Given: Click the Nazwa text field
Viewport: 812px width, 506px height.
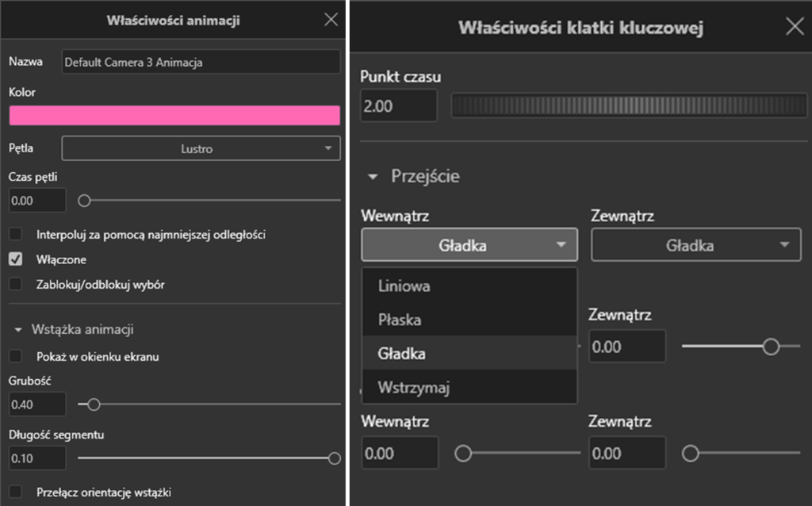Looking at the screenshot, I should (x=200, y=62).
